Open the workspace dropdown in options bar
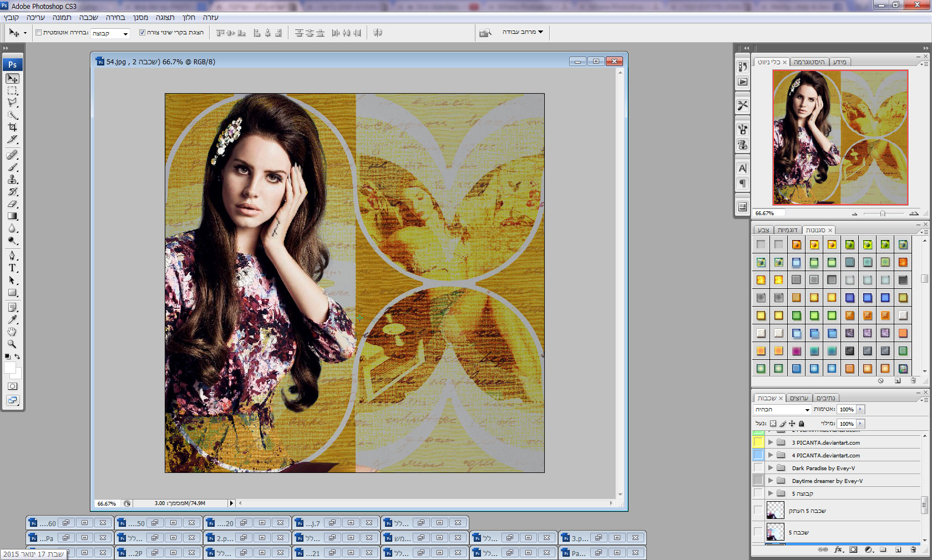This screenshot has height=560, width=932. click(x=523, y=32)
